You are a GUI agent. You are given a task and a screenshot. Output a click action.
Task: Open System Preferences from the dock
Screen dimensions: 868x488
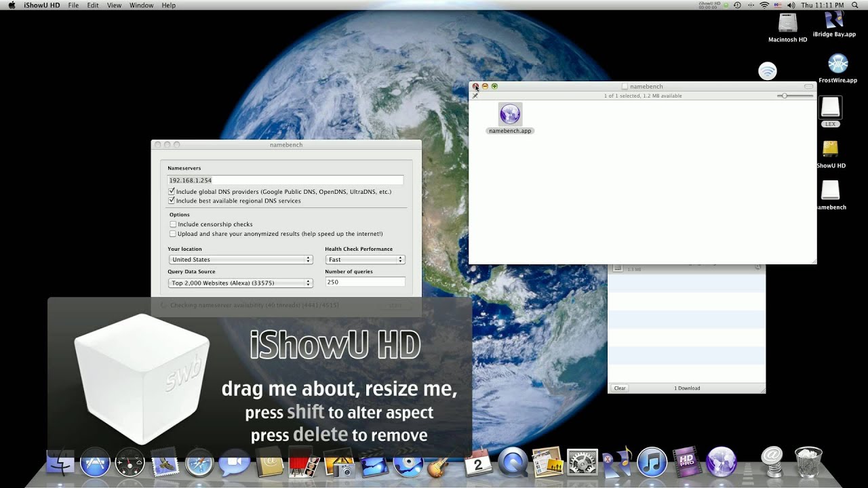(582, 464)
